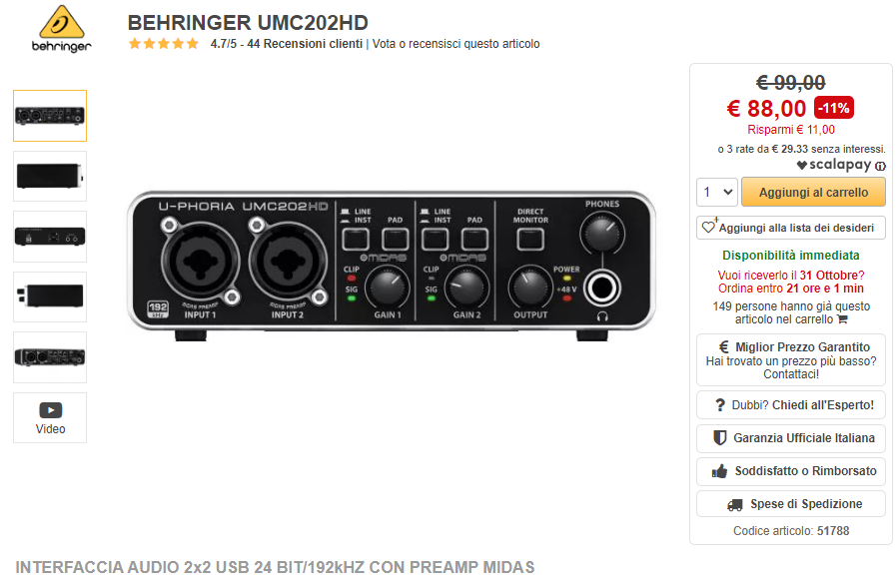The width and height of the screenshot is (896, 588).
Task: Add item with Aggiungi al carrello
Action: point(813,192)
